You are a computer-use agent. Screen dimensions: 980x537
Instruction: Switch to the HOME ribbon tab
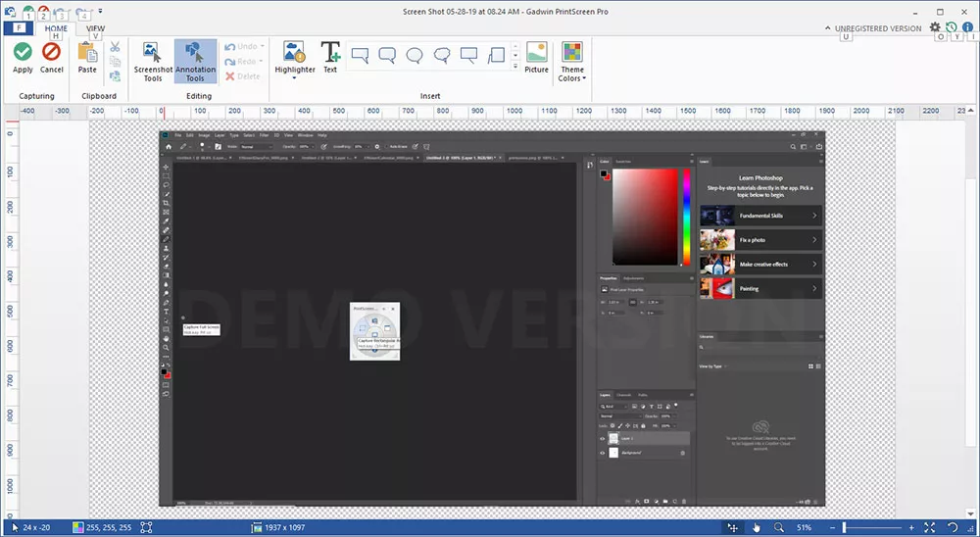tap(56, 28)
